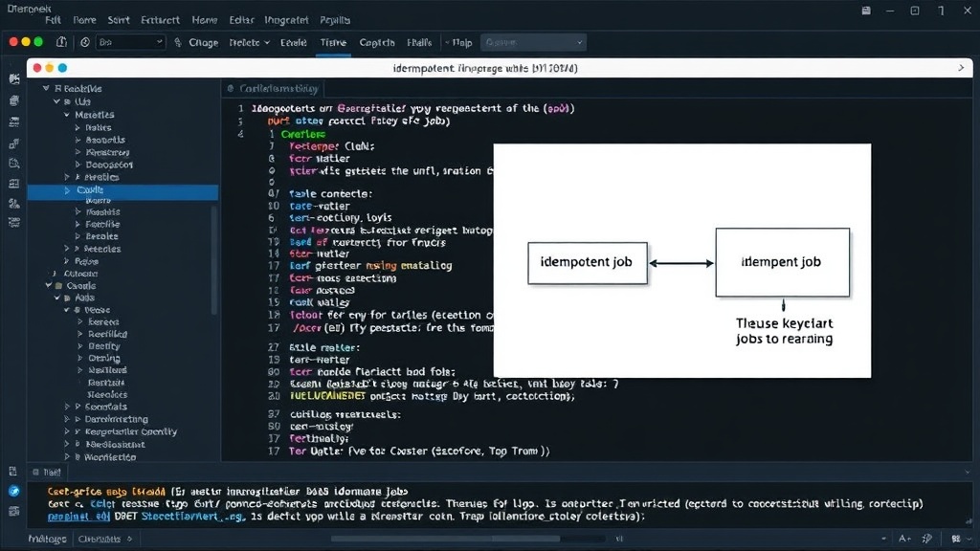The image size is (980, 551).
Task: Open the Ectterctt menu
Action: click(x=160, y=20)
